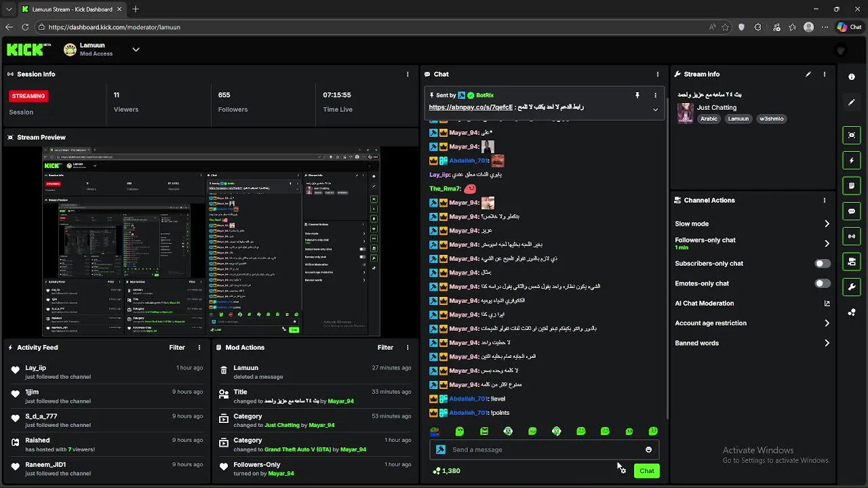Click the pencil edit icon in right sidebar
This screenshot has width=868, height=488.
(x=852, y=102)
